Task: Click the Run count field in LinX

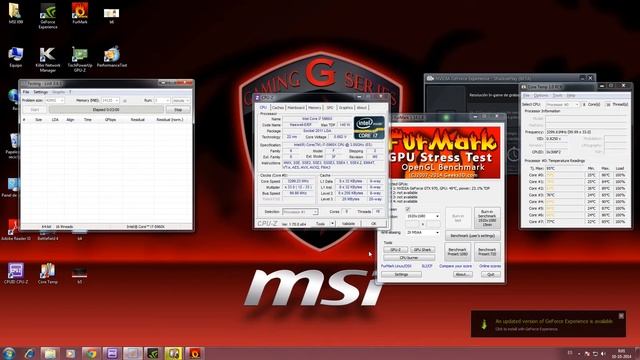Action: click(162, 100)
